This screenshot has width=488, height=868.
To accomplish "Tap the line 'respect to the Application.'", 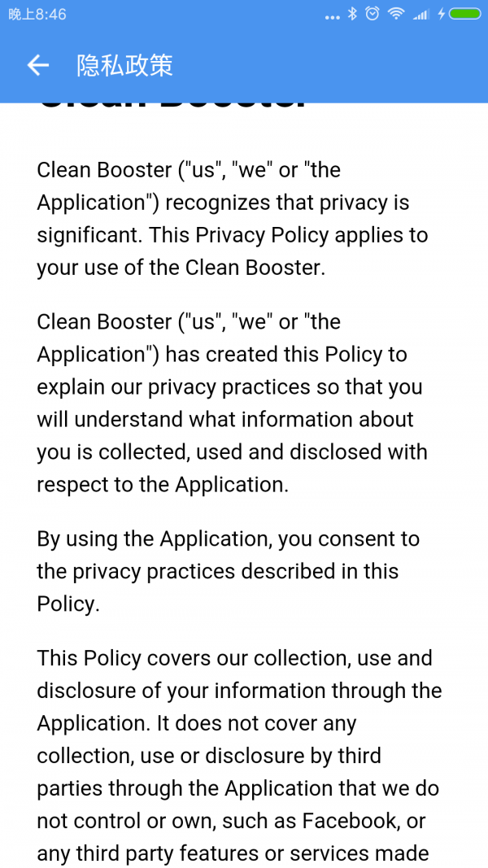I will click(x=163, y=485).
